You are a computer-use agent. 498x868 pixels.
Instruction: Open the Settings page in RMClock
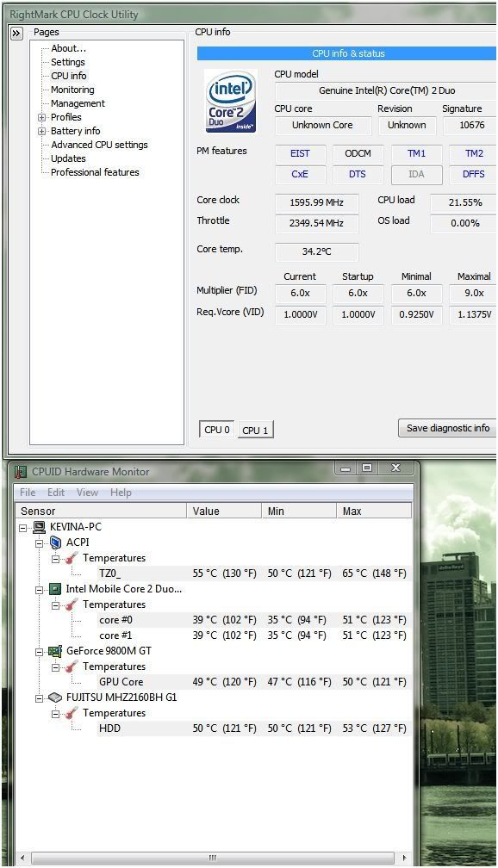tap(67, 62)
